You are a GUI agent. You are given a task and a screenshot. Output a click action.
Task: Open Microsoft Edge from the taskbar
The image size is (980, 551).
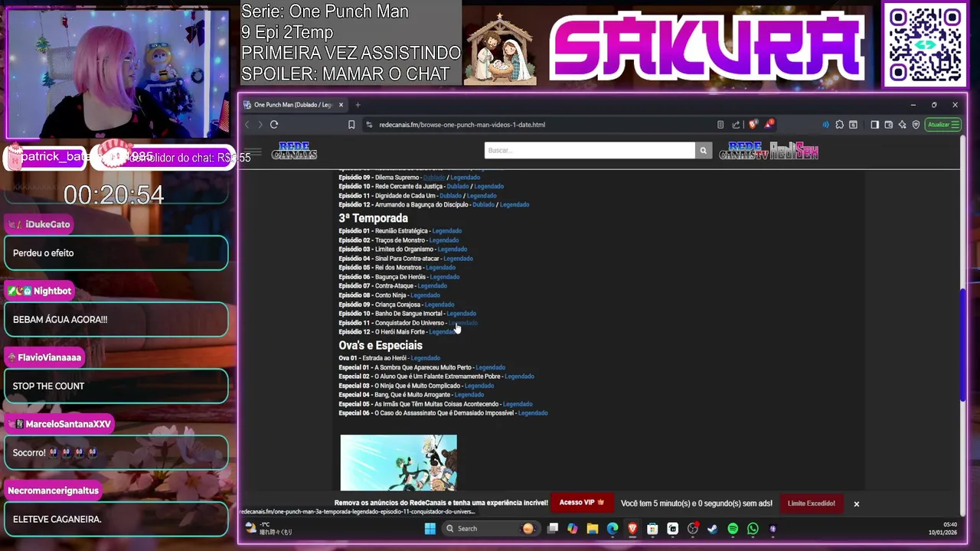click(x=612, y=529)
